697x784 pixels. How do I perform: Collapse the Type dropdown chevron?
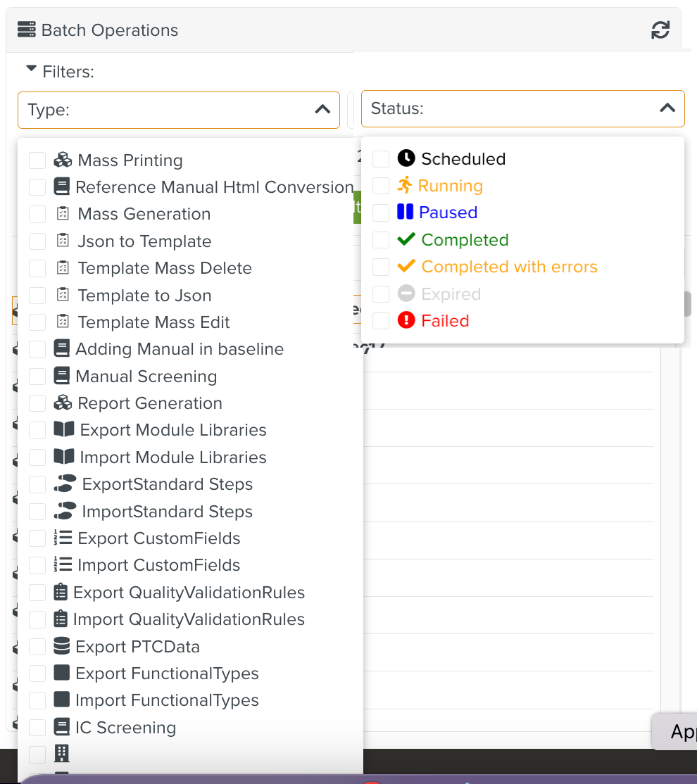pyautogui.click(x=322, y=109)
